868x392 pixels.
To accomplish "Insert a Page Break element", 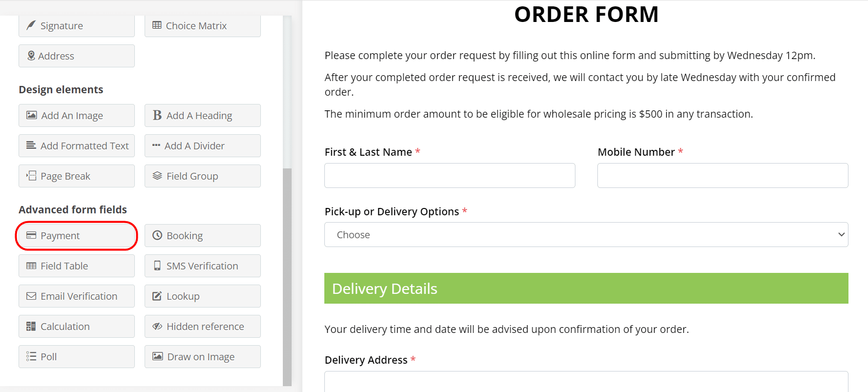I will click(x=77, y=176).
